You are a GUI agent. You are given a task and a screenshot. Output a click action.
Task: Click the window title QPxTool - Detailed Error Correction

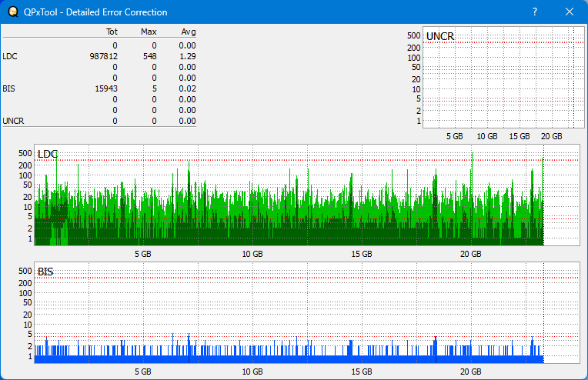[x=95, y=12]
